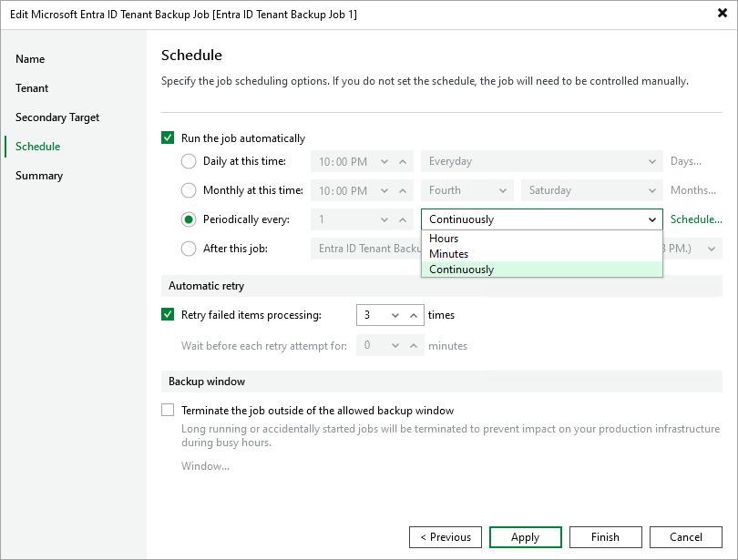The width and height of the screenshot is (738, 560).
Task: Open the Secondary Target step
Action: [56, 117]
